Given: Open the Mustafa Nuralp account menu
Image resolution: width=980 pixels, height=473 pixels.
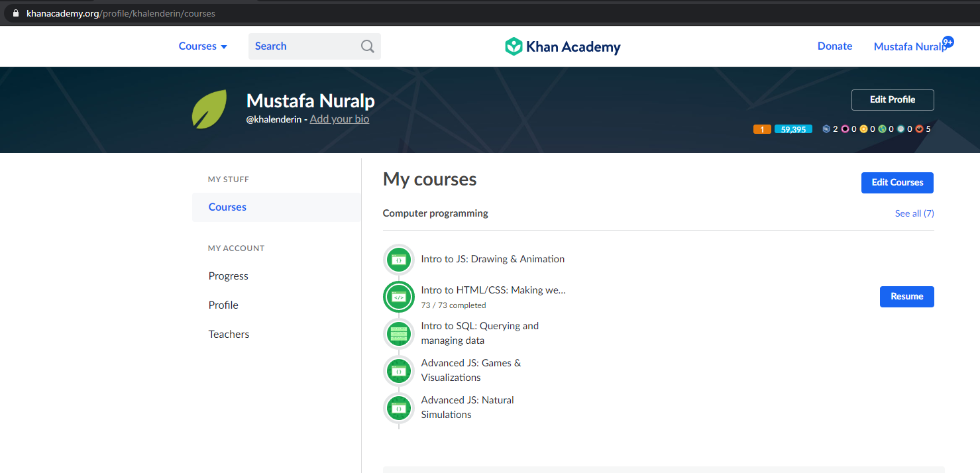Looking at the screenshot, I should (x=910, y=46).
